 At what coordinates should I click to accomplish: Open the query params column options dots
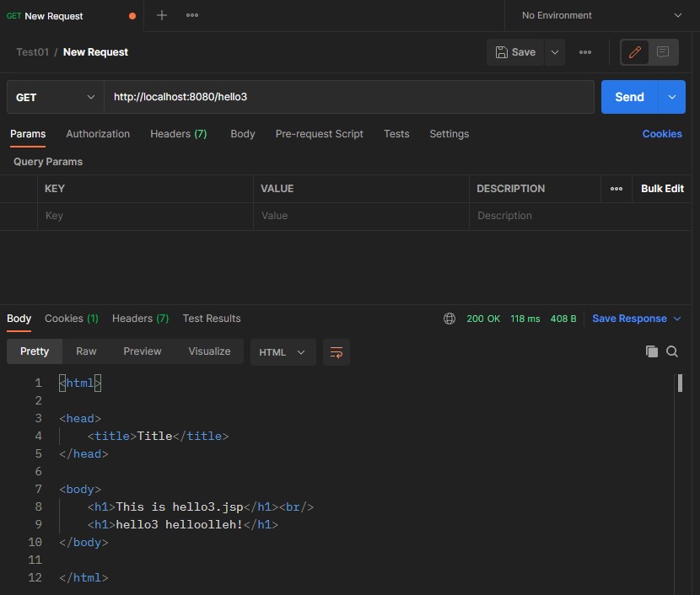(617, 189)
